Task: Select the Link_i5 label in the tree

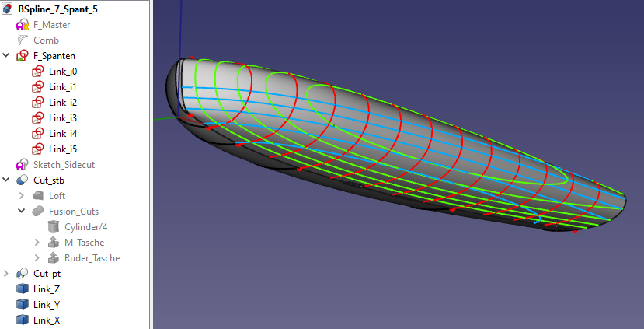Action: tap(63, 149)
